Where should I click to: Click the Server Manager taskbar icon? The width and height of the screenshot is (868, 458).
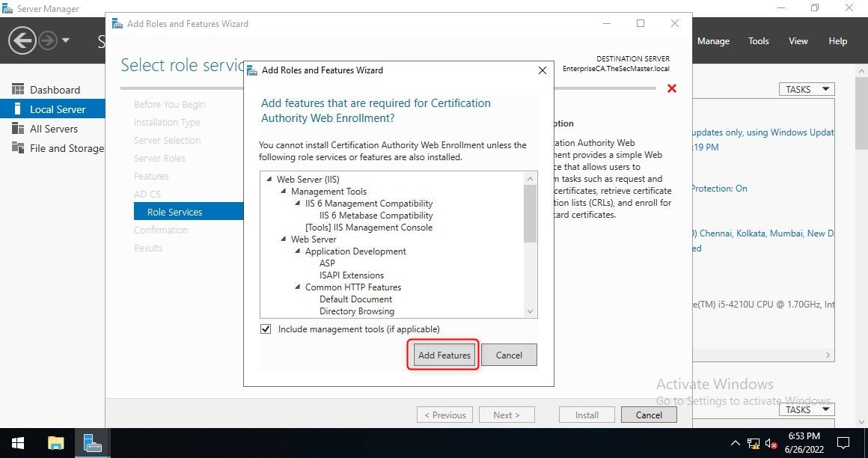[x=92, y=443]
